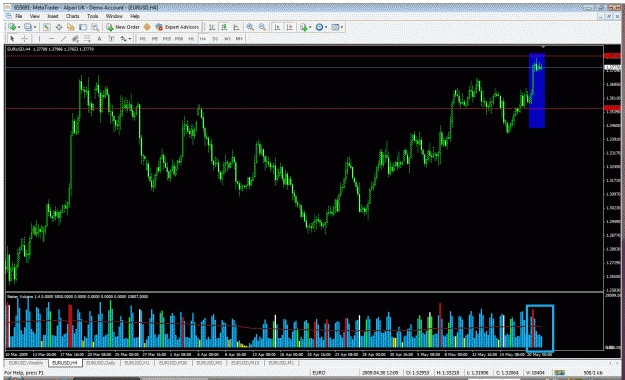Expand the Indicators dropdown arrow
This screenshot has width=625, height=380.
tap(310, 27)
